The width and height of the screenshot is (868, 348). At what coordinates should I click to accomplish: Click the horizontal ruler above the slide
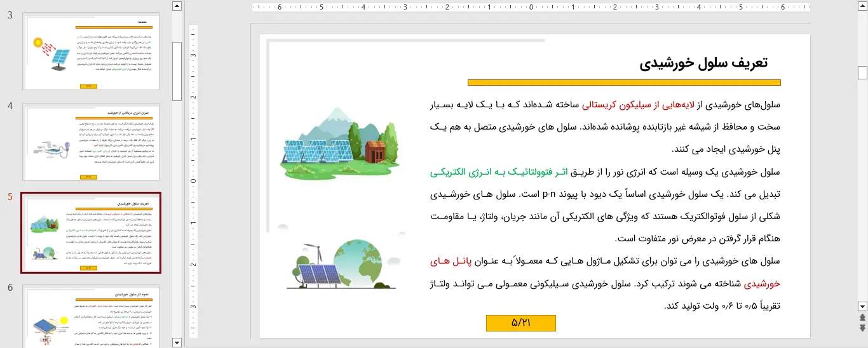click(531, 7)
